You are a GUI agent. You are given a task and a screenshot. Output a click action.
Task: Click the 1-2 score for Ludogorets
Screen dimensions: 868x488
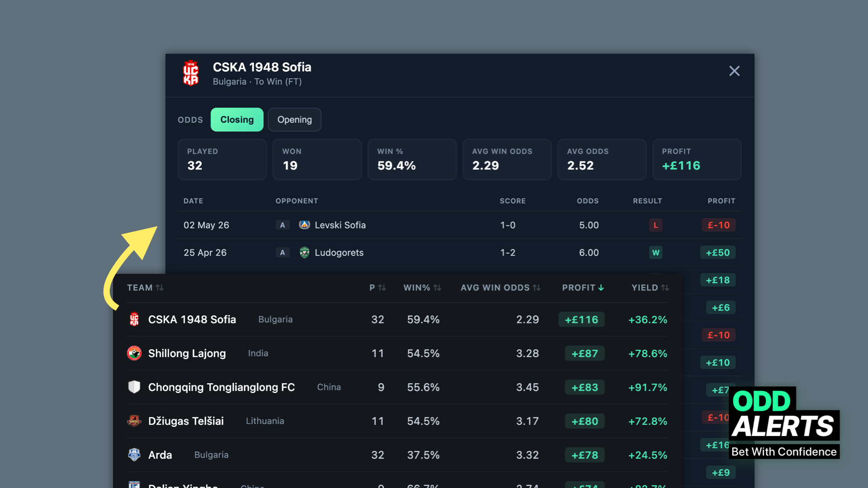click(x=508, y=253)
